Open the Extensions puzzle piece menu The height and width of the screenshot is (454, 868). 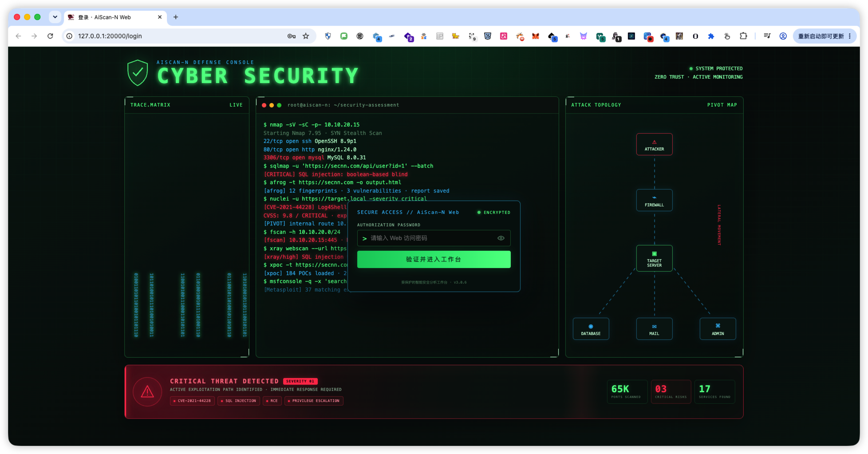pyautogui.click(x=743, y=36)
